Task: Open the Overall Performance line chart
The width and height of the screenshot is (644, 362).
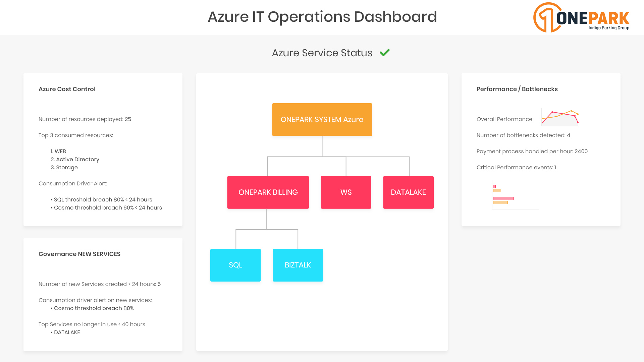Action: [x=560, y=117]
